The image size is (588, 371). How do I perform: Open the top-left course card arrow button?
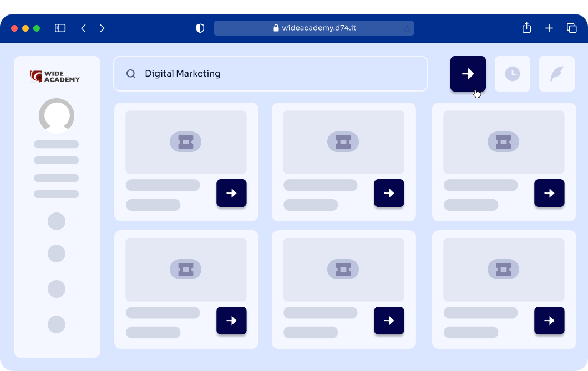(x=231, y=193)
